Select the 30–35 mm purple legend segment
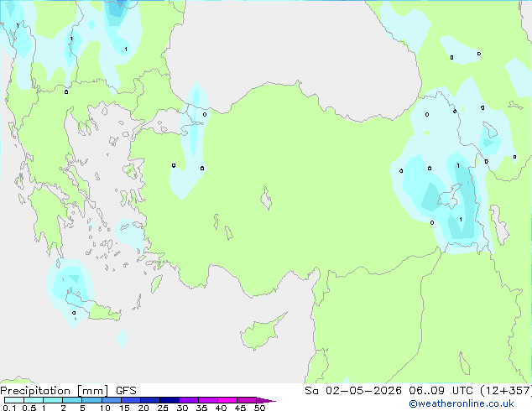The width and height of the screenshot is (532, 411). pyautogui.click(x=188, y=400)
